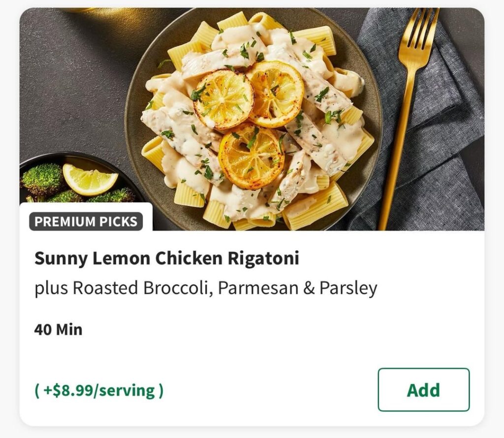Select the 40 Min cook time label
The image size is (504, 438).
57,331
